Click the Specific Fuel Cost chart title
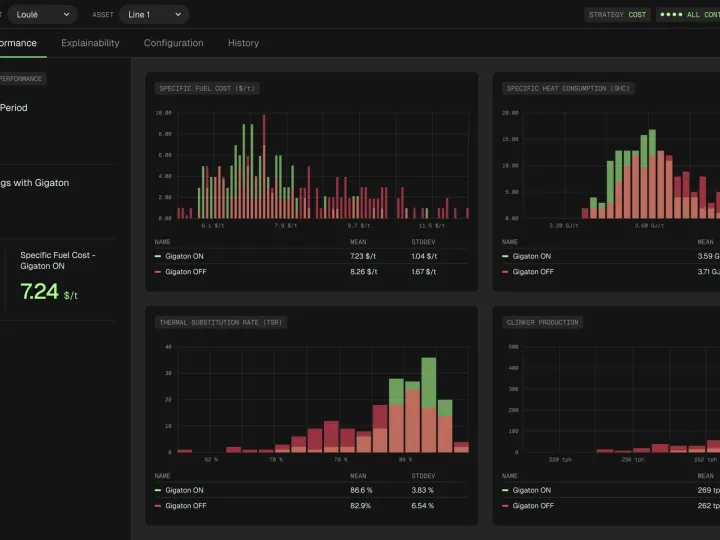Screen dimensions: 720x540 207,88
